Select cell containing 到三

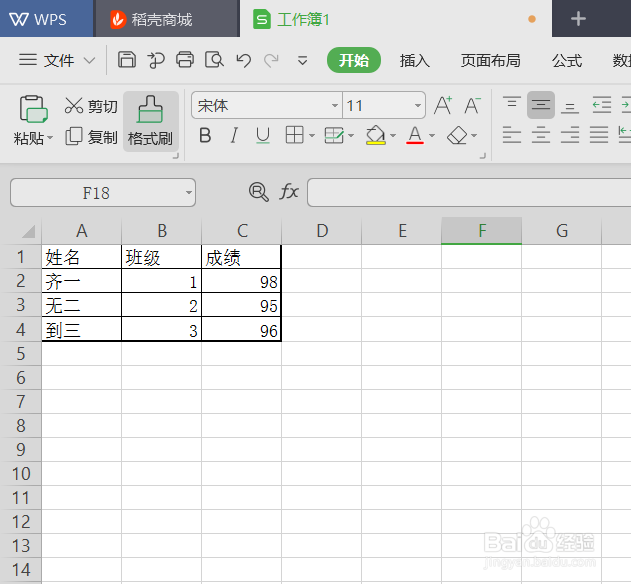(x=81, y=329)
